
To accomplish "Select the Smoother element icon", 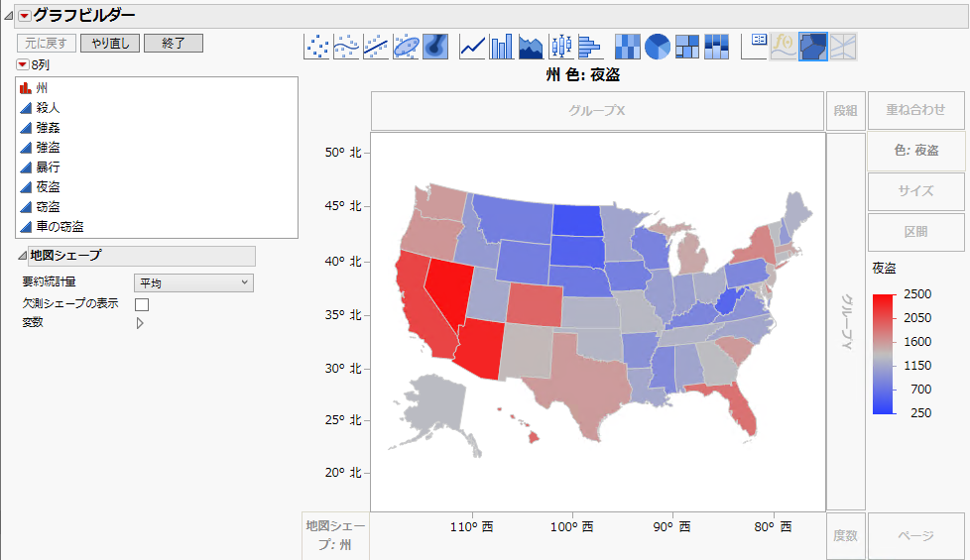I will 346,47.
